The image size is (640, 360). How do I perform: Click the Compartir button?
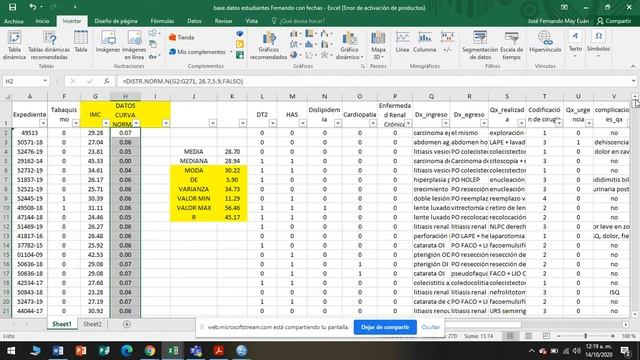[x=614, y=21]
